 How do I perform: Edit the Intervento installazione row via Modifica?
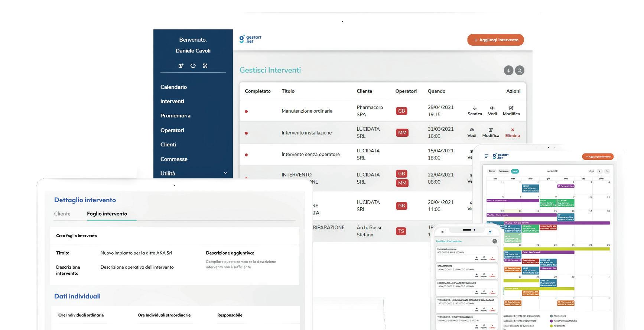pos(491,133)
